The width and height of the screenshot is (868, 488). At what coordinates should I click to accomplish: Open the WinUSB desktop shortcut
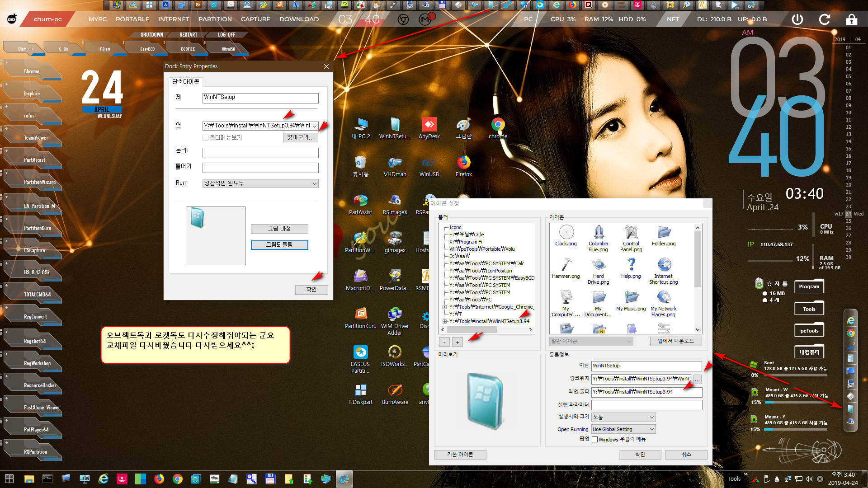pyautogui.click(x=429, y=166)
